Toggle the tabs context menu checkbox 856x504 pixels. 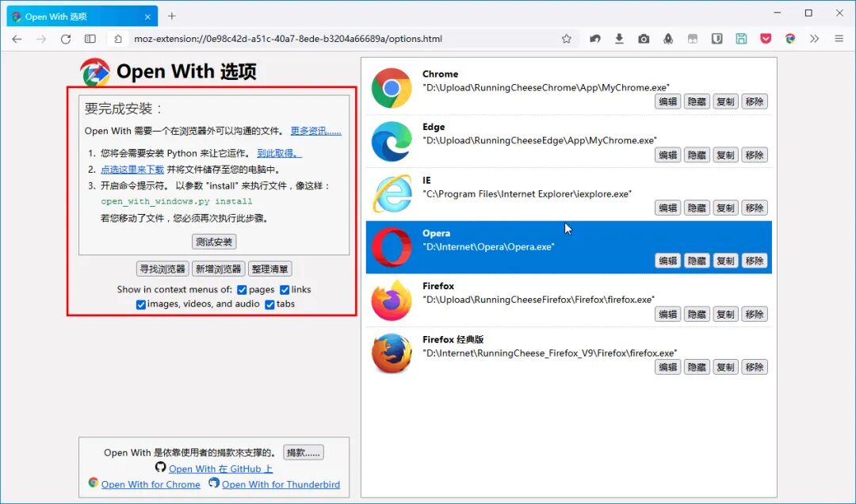click(269, 304)
